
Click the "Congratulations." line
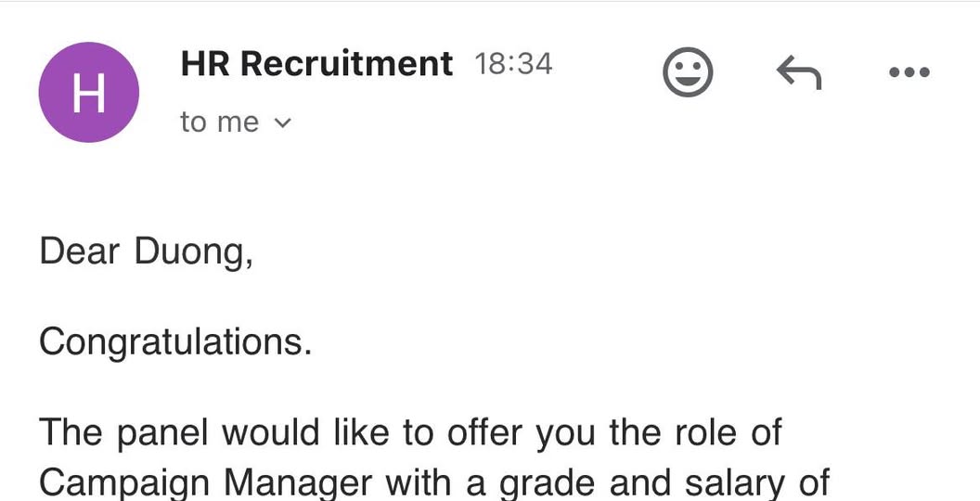175,342
